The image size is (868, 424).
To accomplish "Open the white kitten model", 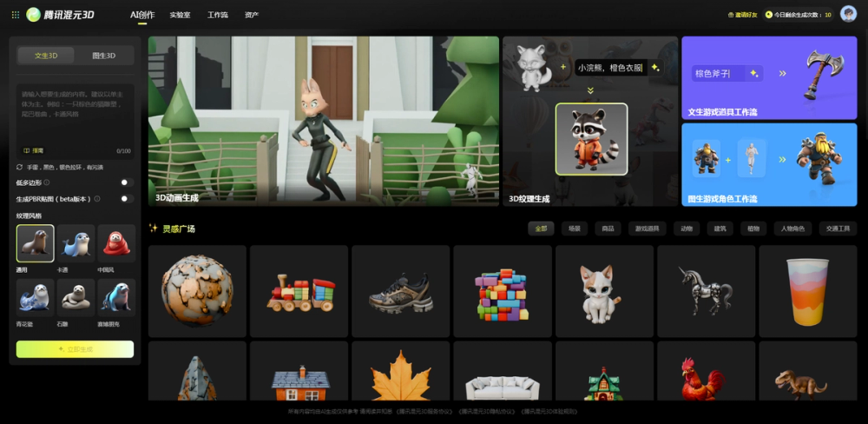I will click(604, 292).
